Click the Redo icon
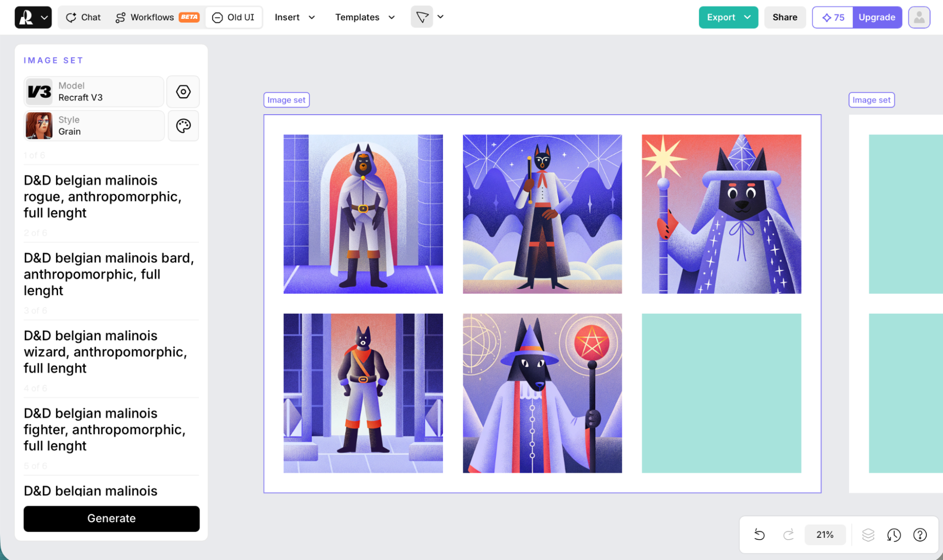Image resolution: width=943 pixels, height=560 pixels. [788, 535]
